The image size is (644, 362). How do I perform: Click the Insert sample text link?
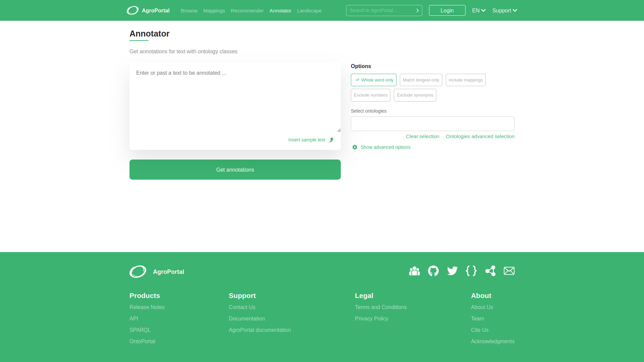point(307,140)
